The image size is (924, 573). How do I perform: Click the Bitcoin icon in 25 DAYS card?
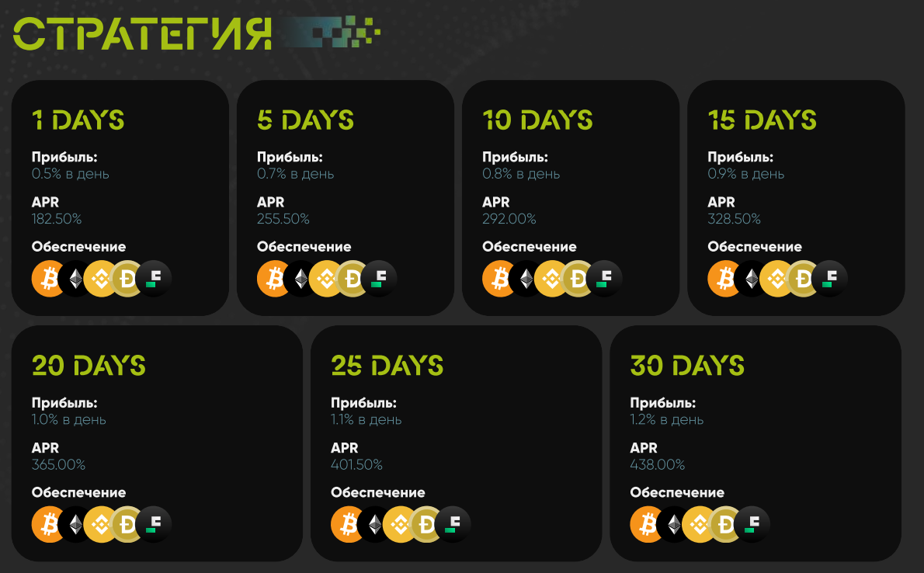[x=346, y=524]
